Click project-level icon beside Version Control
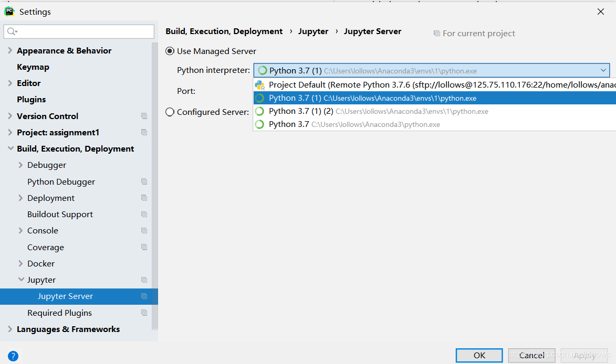Viewport: 616px width, 364px height. (x=144, y=116)
